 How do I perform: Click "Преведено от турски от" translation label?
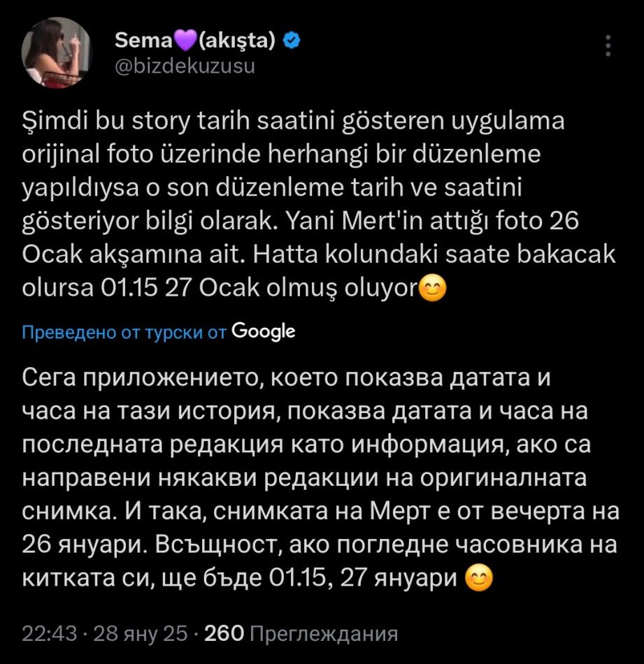(124, 332)
